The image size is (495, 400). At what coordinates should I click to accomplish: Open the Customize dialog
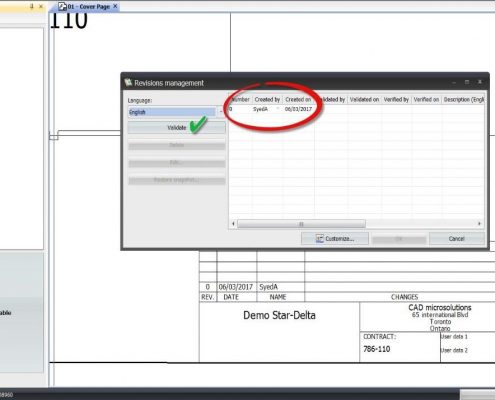pos(335,239)
